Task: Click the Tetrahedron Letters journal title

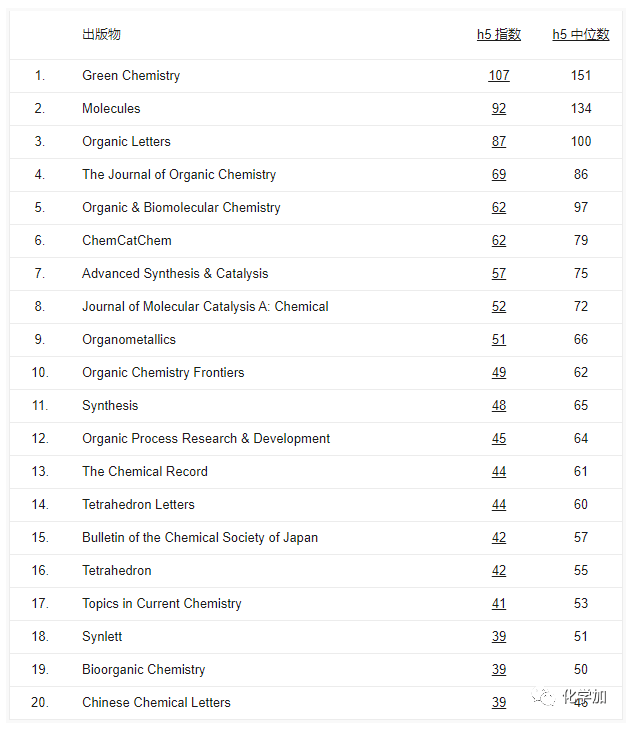Action: point(138,505)
